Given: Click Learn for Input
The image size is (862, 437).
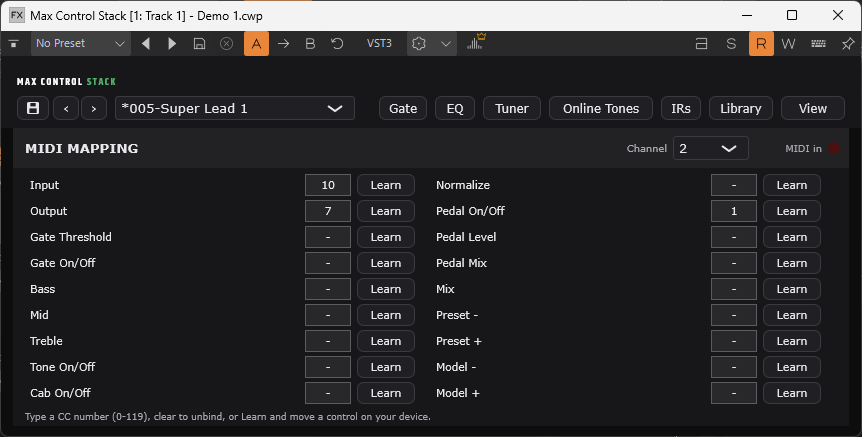Looking at the screenshot, I should [x=386, y=185].
